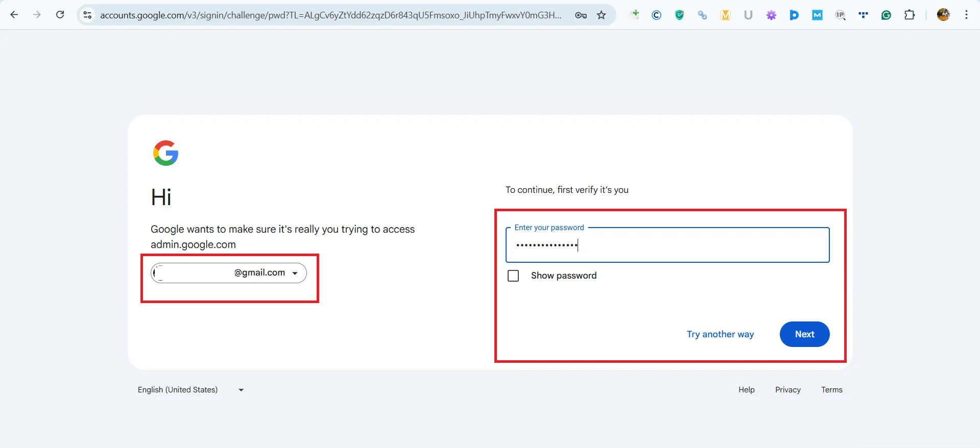Open the chain link extension icon
980x448 pixels.
coord(702,15)
